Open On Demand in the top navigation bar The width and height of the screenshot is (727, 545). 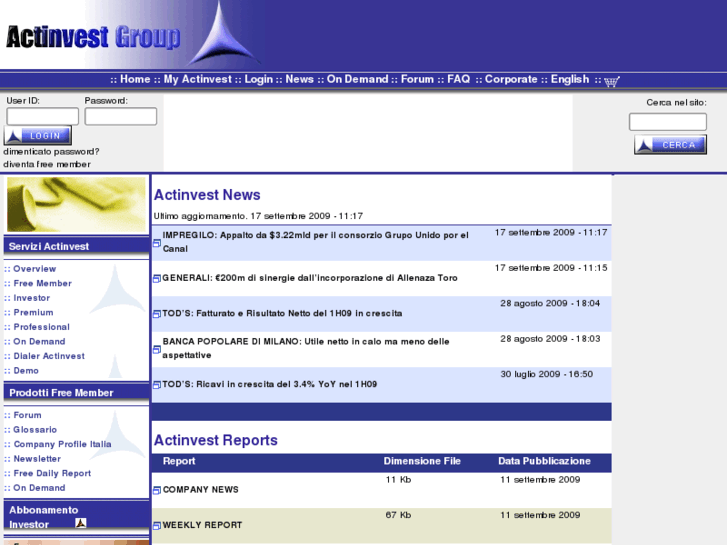click(357, 79)
